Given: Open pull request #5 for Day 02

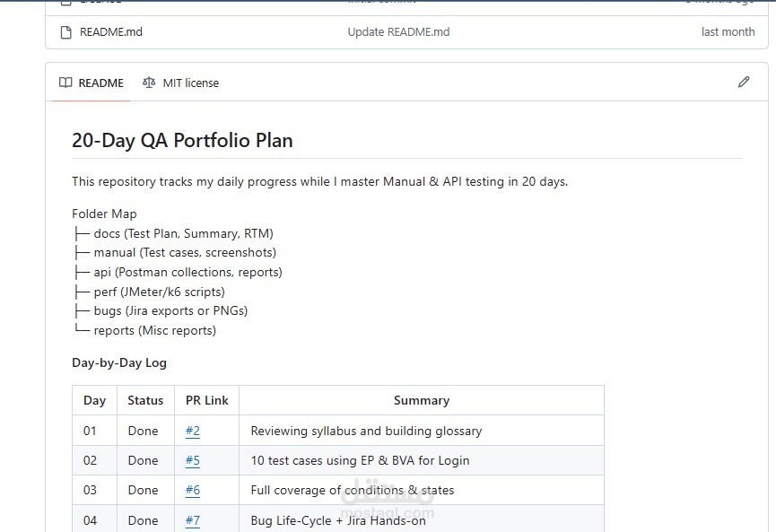Looking at the screenshot, I should pos(192,460).
